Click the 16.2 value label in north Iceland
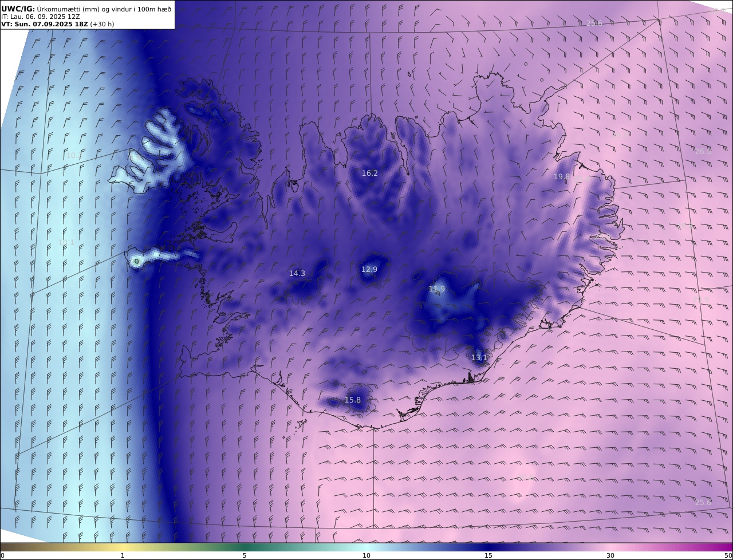Screen dimensions: 733x560 point(370,173)
